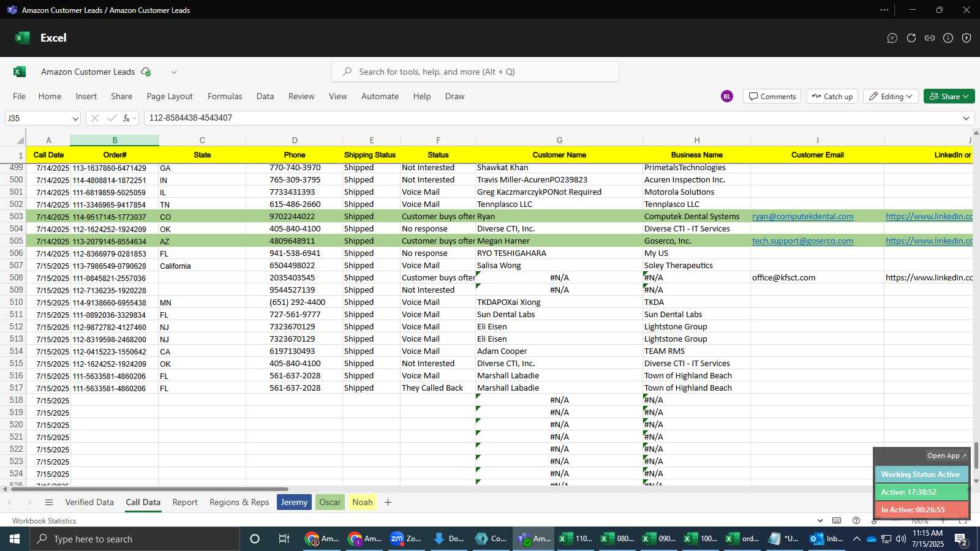Add a new sheet with the plus icon
Image resolution: width=980 pixels, height=551 pixels.
coord(388,502)
